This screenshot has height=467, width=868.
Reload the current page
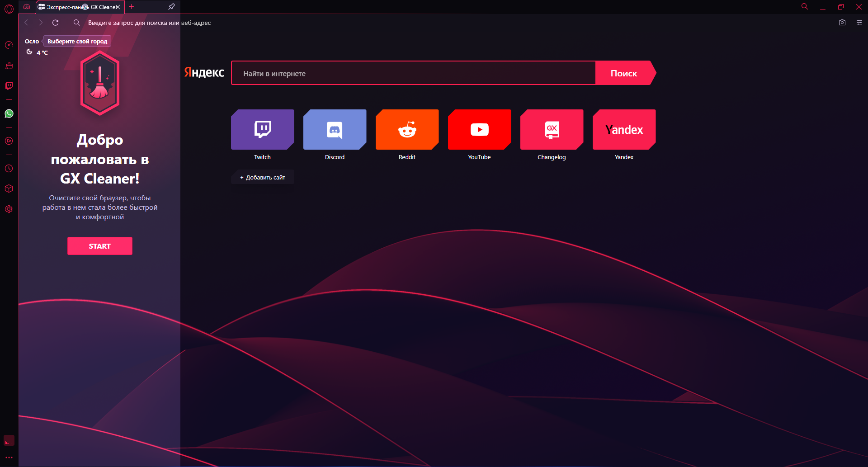coord(56,23)
